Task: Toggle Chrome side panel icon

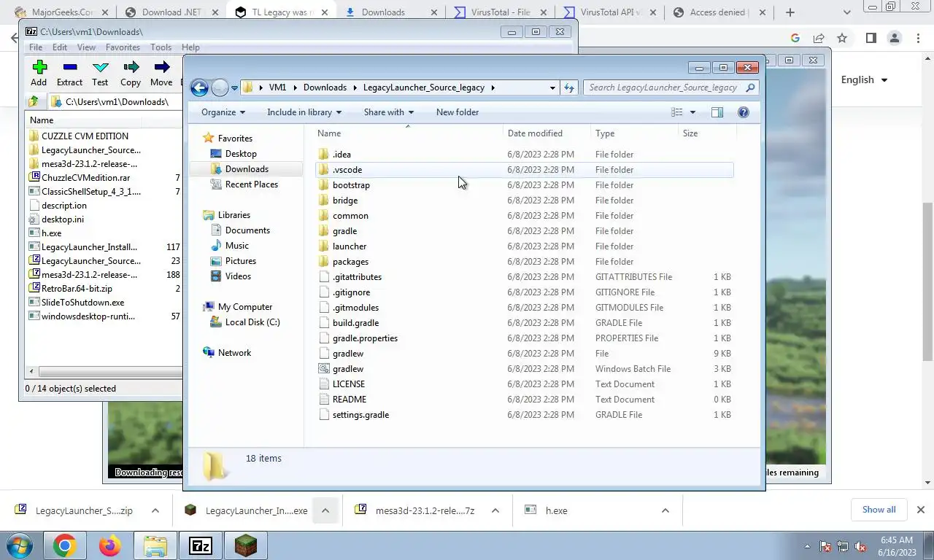Action: [871, 38]
